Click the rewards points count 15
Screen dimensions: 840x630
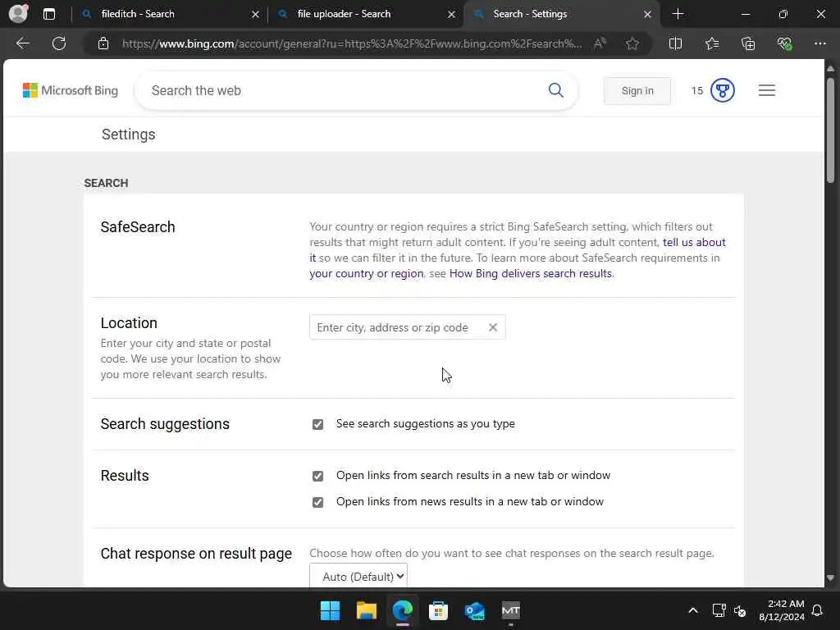(697, 90)
